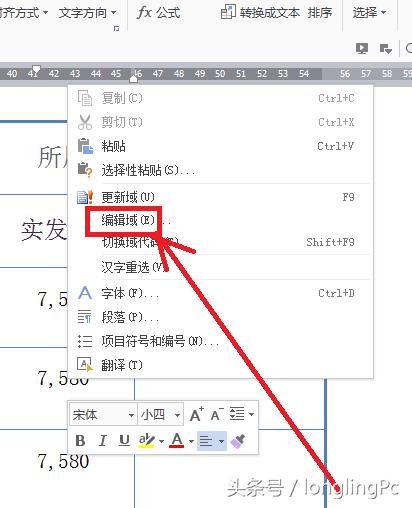
Task: Click the Font 'A' icon in menu
Action: pos(85,293)
